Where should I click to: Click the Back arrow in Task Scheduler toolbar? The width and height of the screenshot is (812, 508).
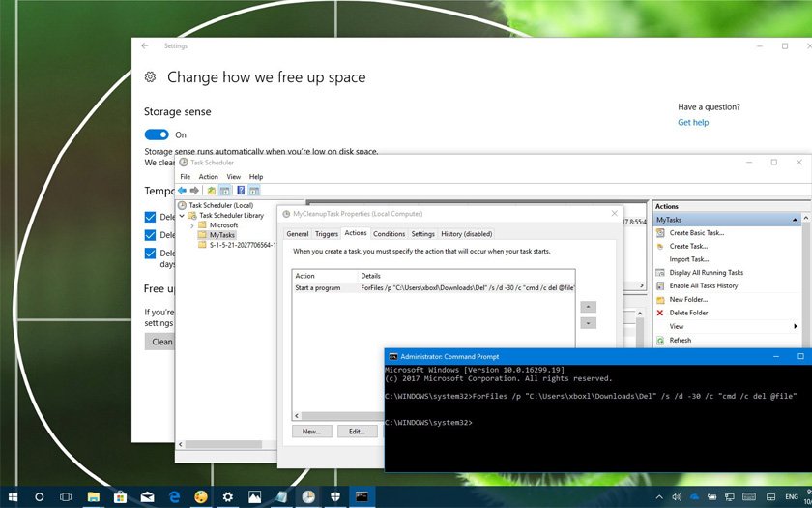point(182,191)
